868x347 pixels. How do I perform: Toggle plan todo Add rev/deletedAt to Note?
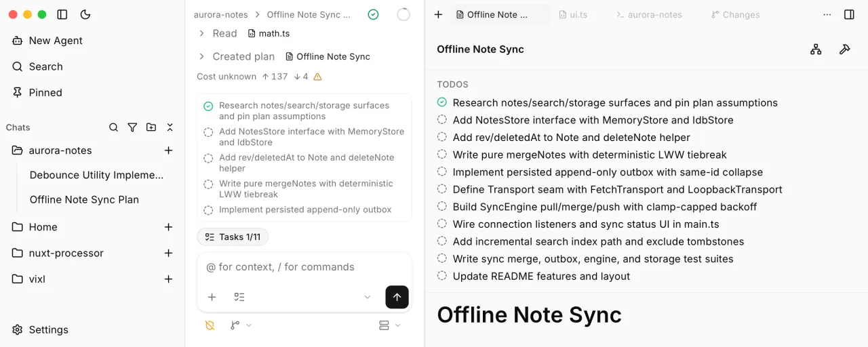coord(442,138)
